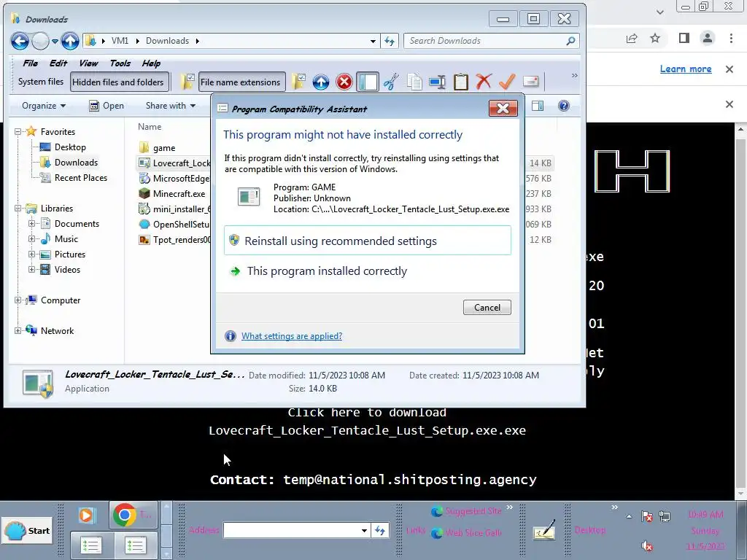Collapse the Favorites tree node
Image resolution: width=747 pixels, height=560 pixels.
(x=18, y=132)
